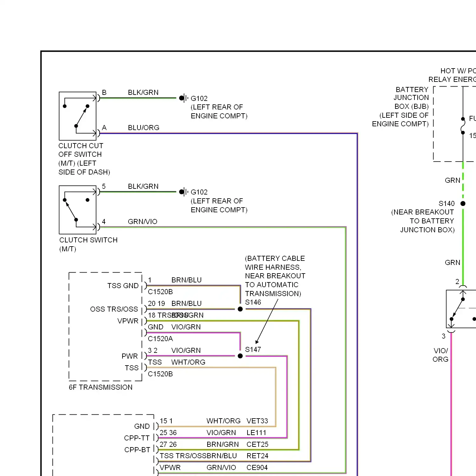
Task: Select VIO/GRN label at pins 25 36
Action: tap(221, 433)
